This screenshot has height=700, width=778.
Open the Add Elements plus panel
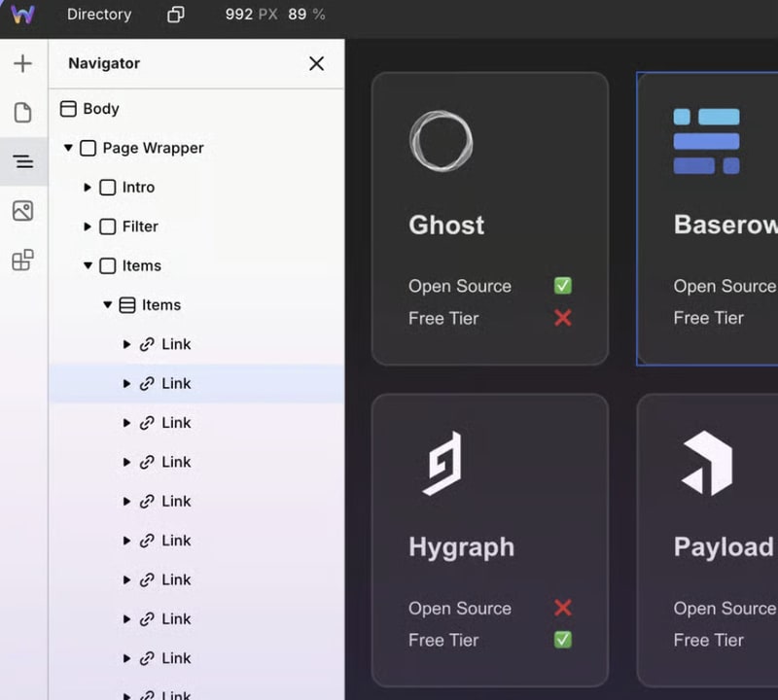22,64
